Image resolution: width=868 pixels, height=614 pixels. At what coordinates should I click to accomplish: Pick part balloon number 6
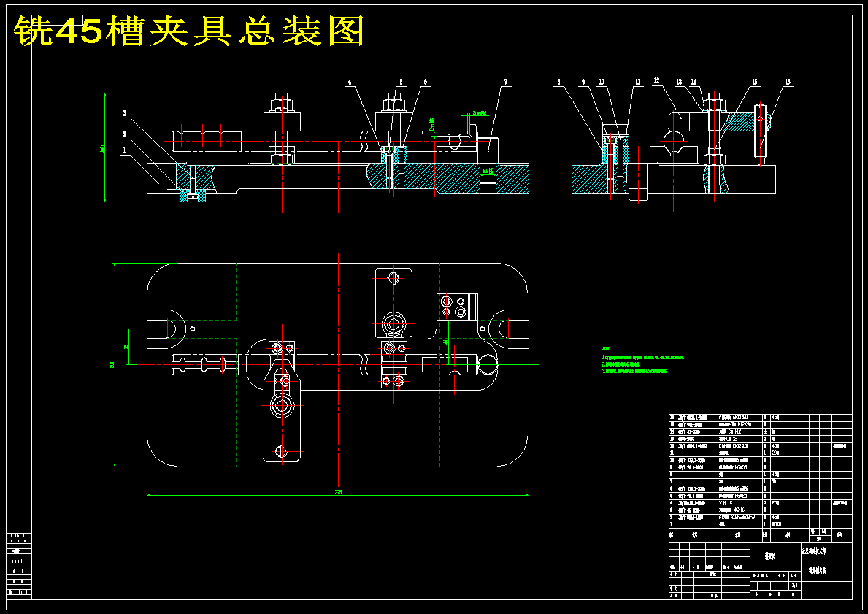coord(425,82)
